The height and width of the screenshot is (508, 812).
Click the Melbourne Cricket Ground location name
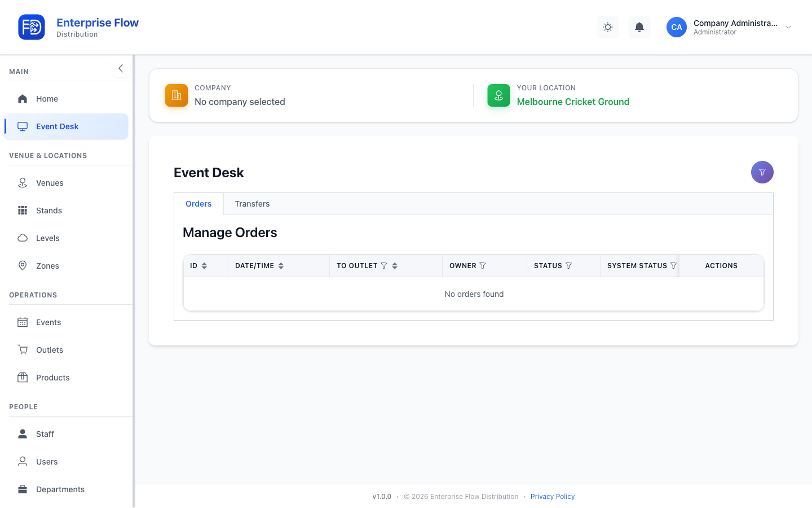click(573, 102)
